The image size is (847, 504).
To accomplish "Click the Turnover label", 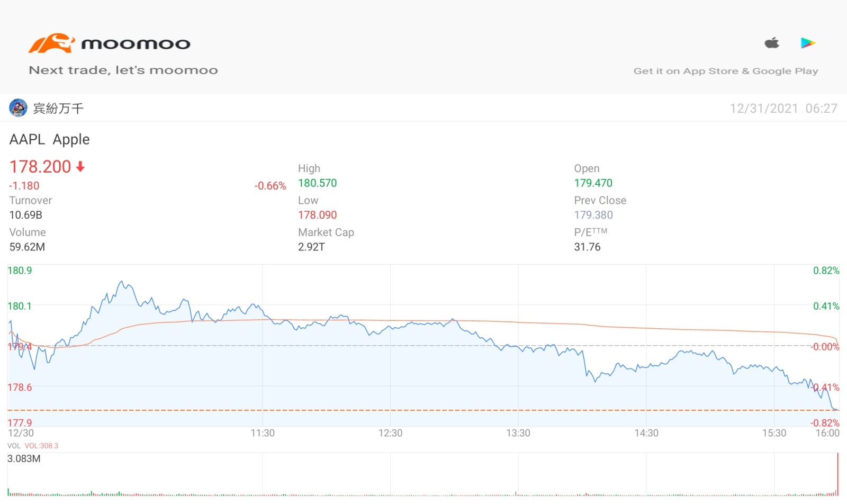I will 31,201.
